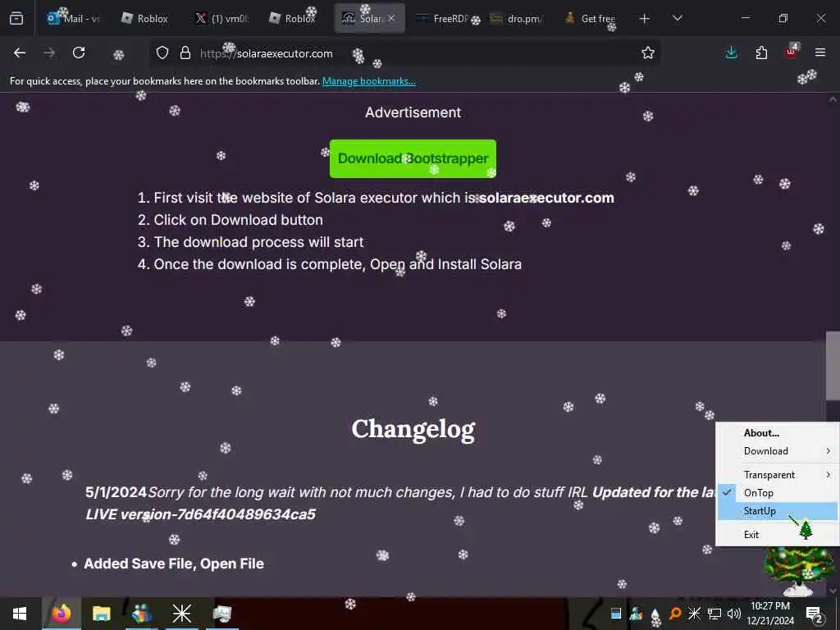Image resolution: width=840 pixels, height=630 pixels.
Task: Open network status tray icon
Action: (714, 614)
